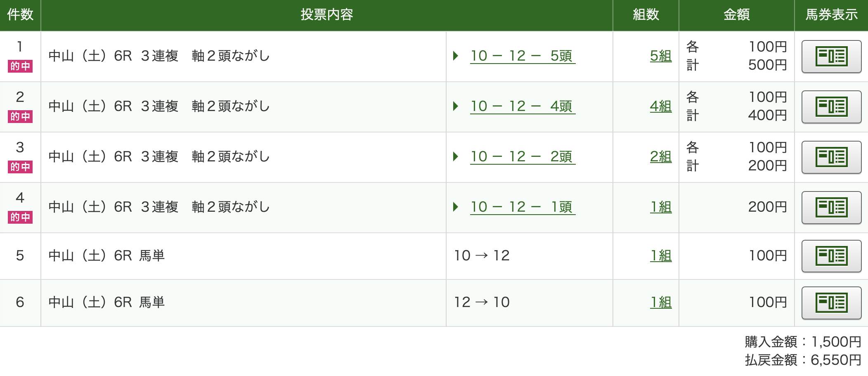Show betting ticket for row 3

(831, 157)
